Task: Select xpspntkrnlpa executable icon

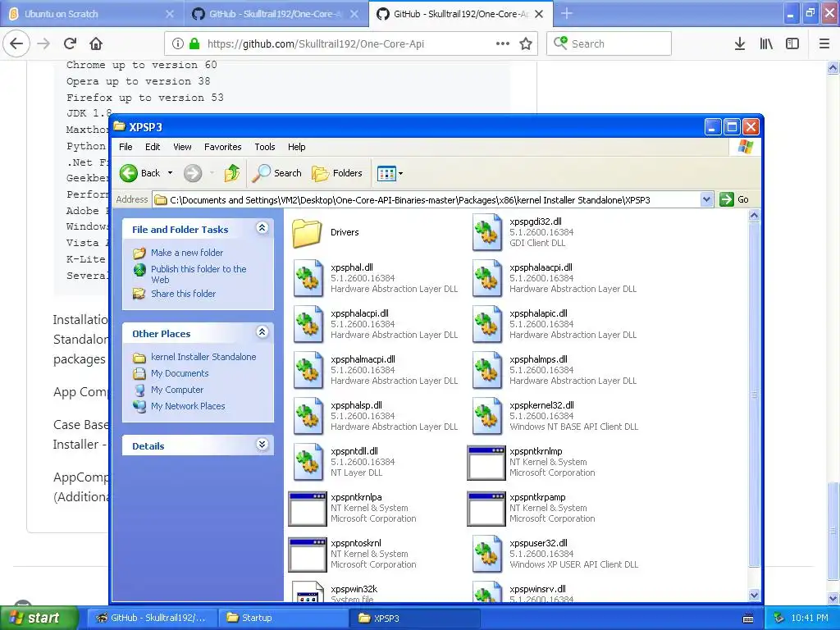Action: click(308, 509)
